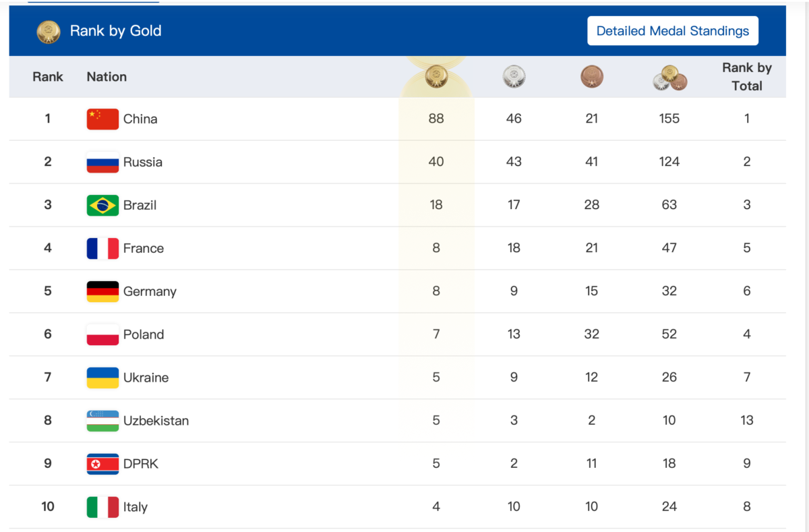Click the total medals column icon
This screenshot has width=809, height=532.
pos(669,78)
